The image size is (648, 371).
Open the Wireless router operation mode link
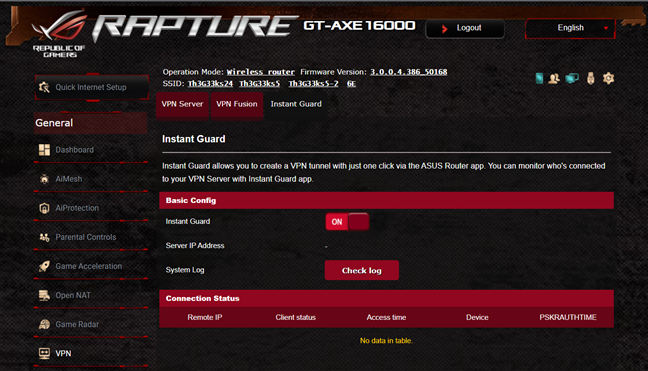[260, 72]
